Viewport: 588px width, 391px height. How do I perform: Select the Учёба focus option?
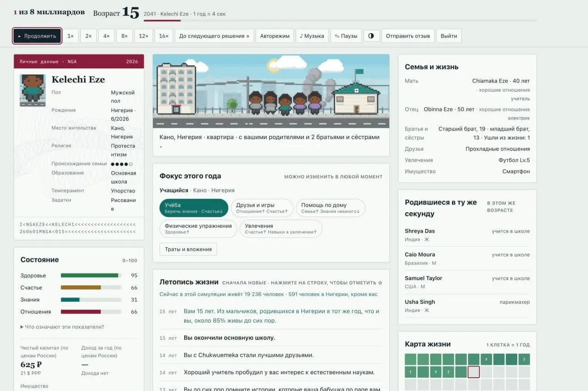[194, 208]
